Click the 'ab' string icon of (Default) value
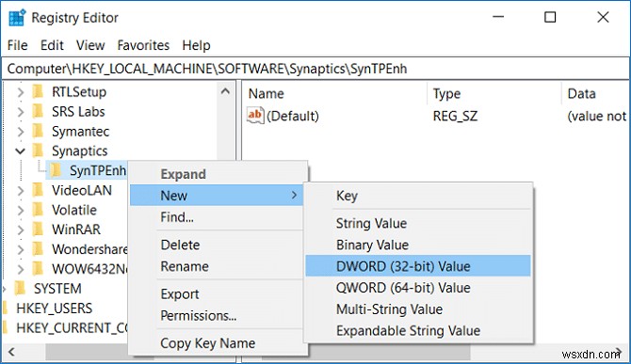631x364 pixels. [255, 116]
